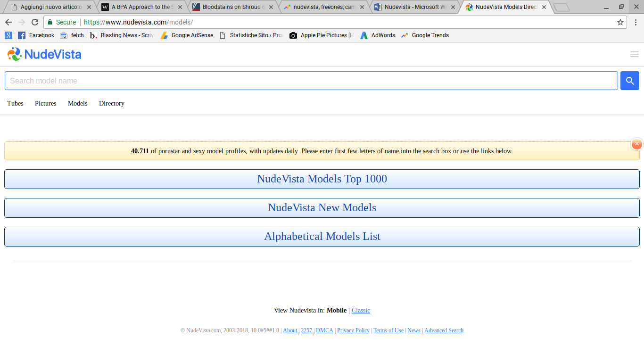Open the Pictures section

pyautogui.click(x=46, y=103)
